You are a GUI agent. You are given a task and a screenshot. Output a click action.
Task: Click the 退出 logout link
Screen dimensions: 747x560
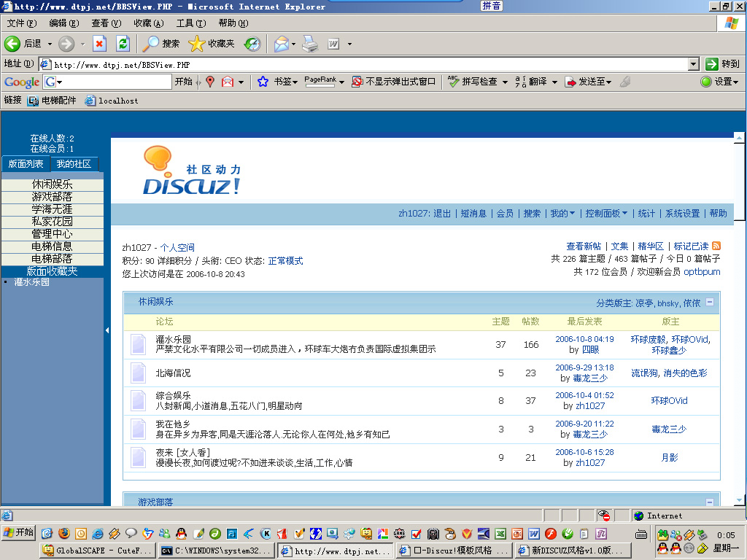(441, 214)
